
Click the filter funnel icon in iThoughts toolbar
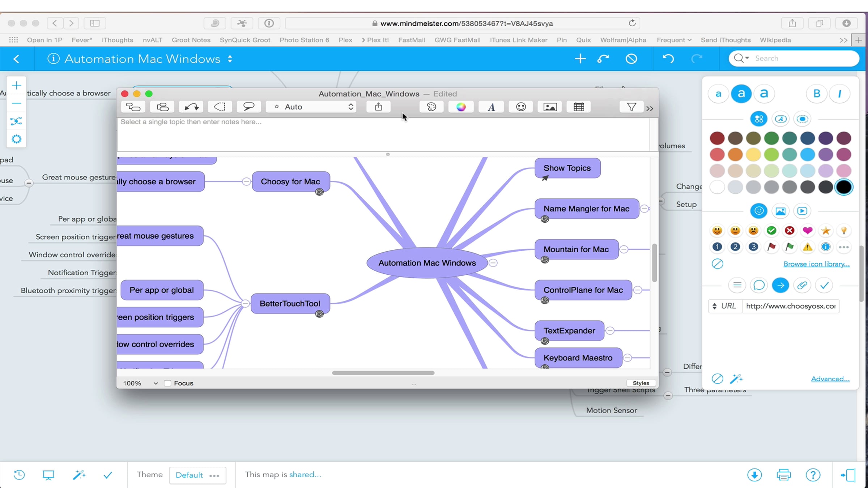[631, 107]
